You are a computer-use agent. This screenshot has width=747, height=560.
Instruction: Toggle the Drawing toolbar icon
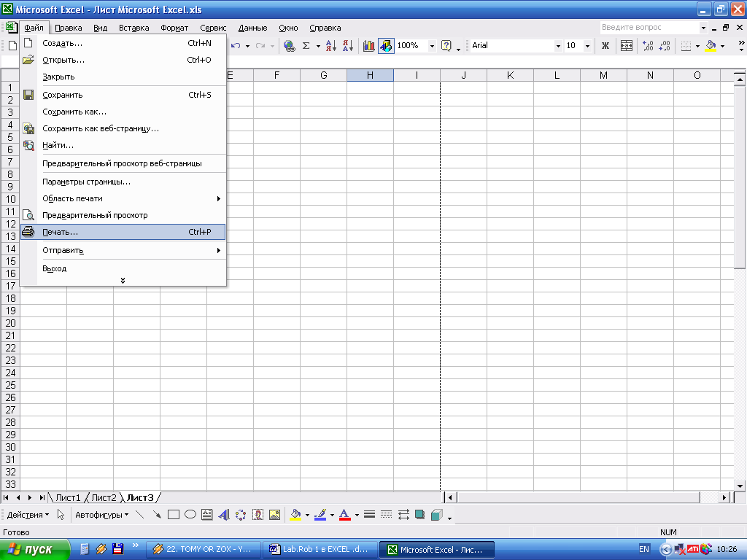[386, 46]
